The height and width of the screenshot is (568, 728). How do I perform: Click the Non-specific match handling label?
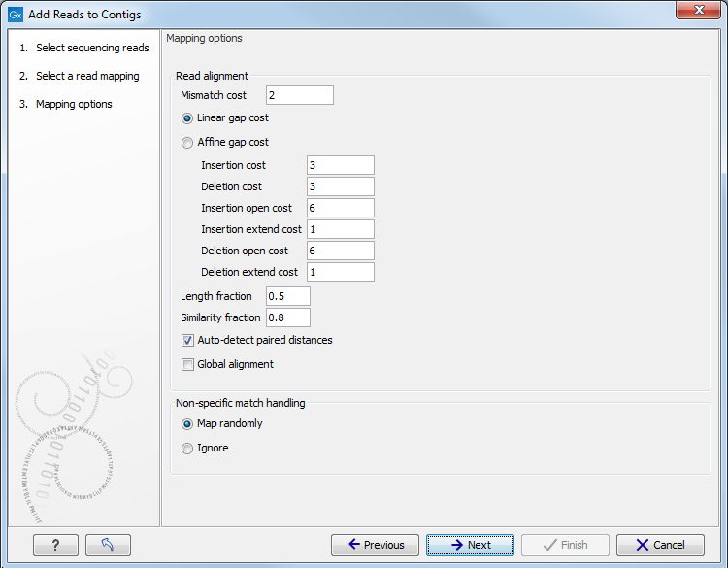[241, 403]
